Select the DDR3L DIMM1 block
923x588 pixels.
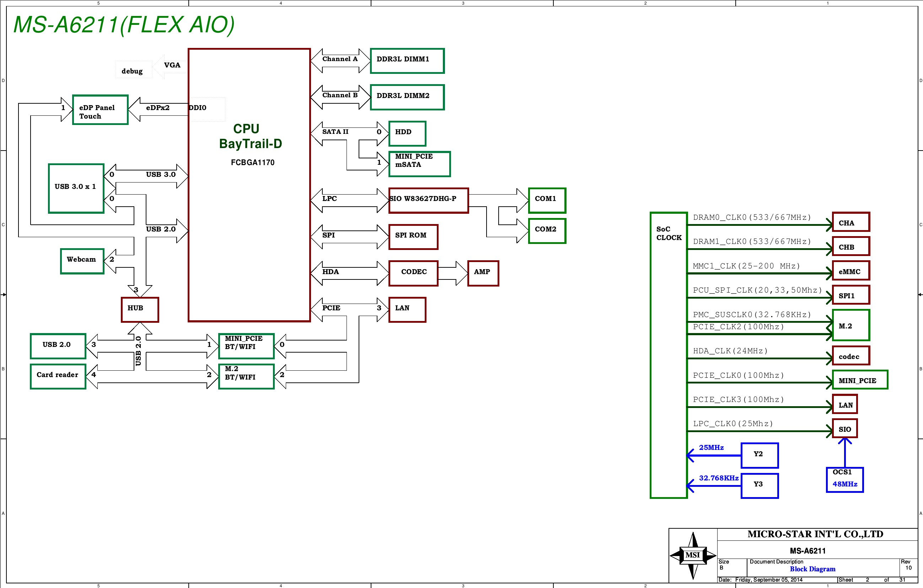[407, 60]
